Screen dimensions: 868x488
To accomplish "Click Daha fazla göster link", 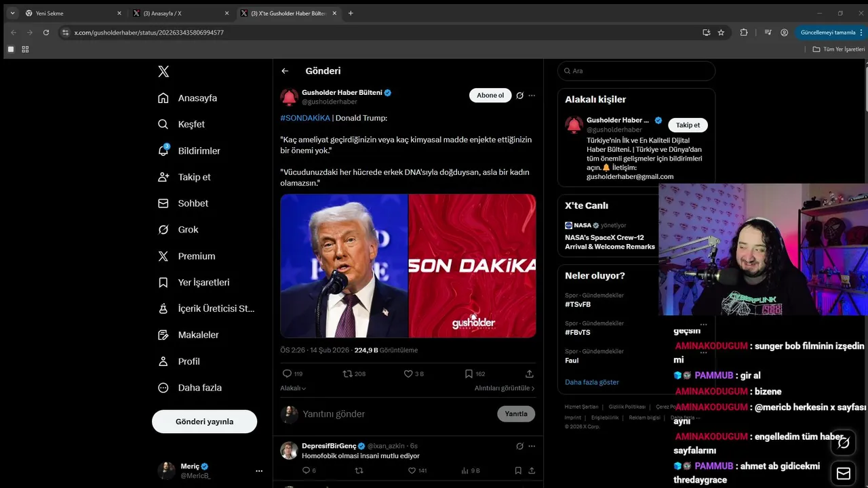I will (592, 382).
